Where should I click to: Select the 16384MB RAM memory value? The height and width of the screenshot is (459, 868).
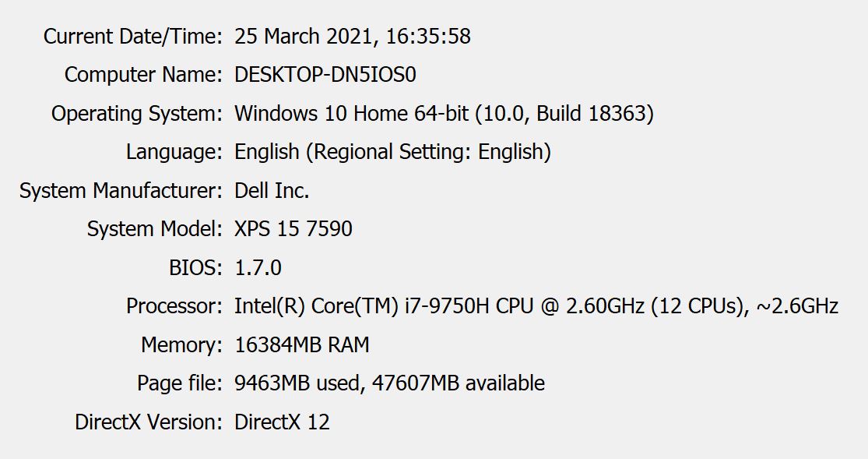[302, 344]
